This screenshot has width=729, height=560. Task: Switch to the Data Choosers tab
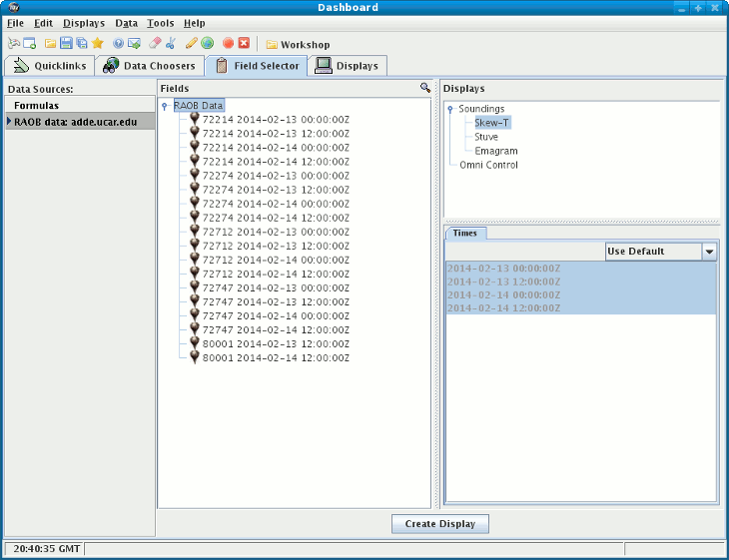(150, 66)
